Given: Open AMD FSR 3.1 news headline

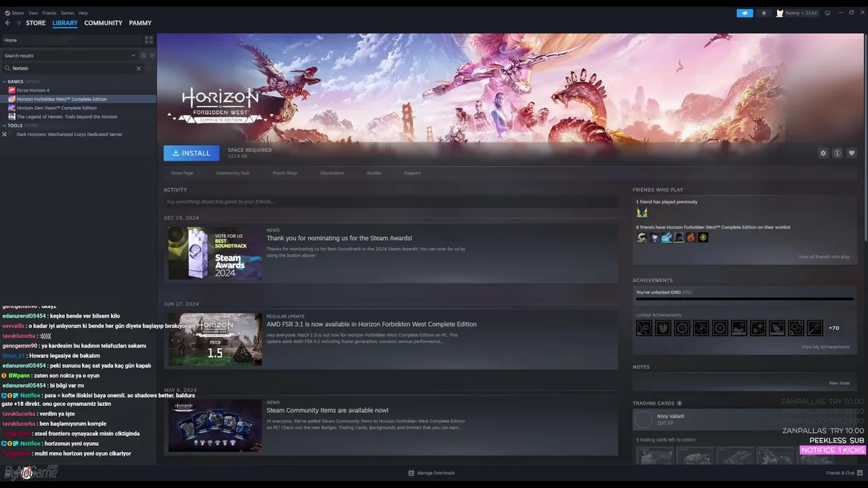Looking at the screenshot, I should [372, 325].
